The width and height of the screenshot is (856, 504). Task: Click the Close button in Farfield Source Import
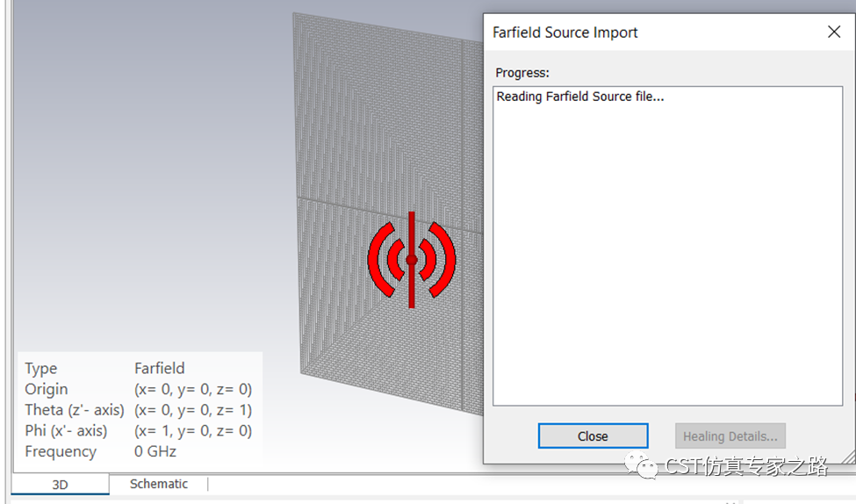click(x=593, y=436)
